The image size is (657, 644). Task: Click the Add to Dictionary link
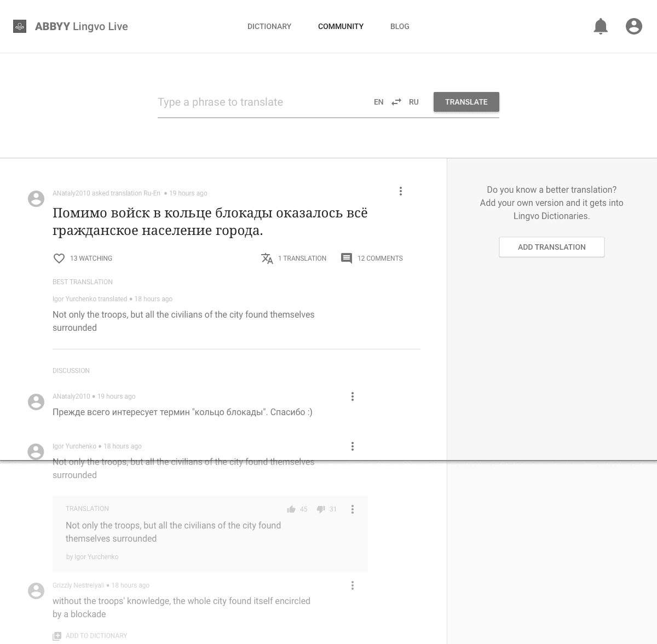96,636
